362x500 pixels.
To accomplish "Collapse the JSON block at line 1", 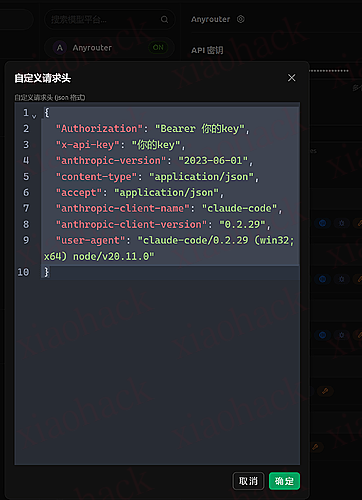I will [x=34, y=116].
